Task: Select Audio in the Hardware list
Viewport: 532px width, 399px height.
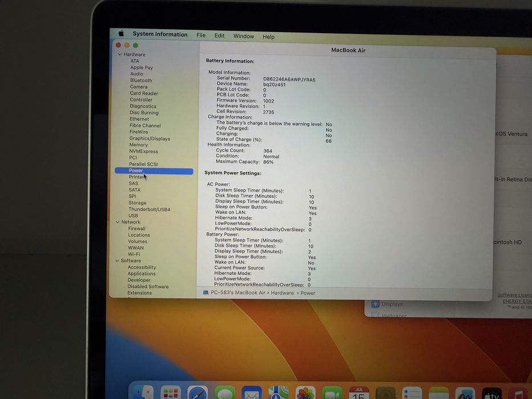Action: (x=137, y=74)
